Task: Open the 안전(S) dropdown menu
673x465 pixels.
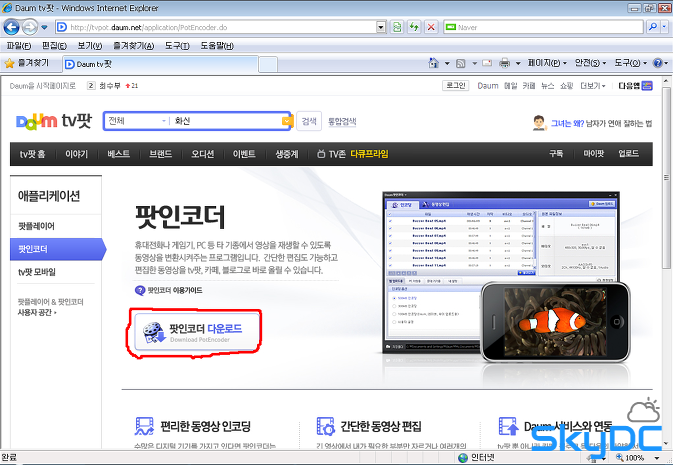Action: click(x=590, y=63)
